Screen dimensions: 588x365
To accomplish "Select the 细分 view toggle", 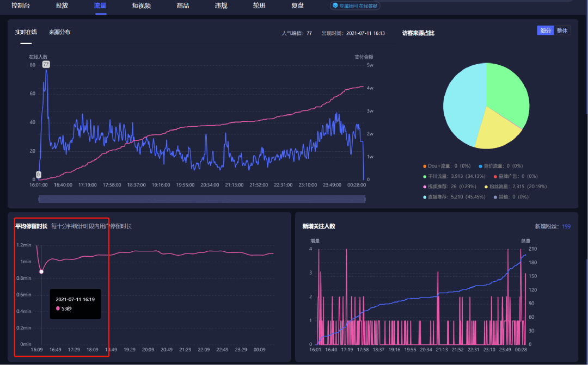I will (x=545, y=30).
